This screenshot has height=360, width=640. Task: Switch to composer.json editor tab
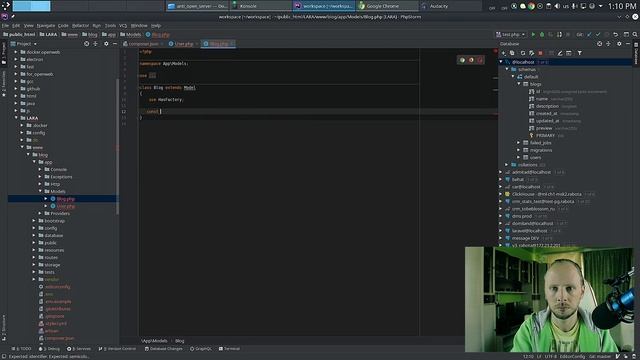coord(143,44)
